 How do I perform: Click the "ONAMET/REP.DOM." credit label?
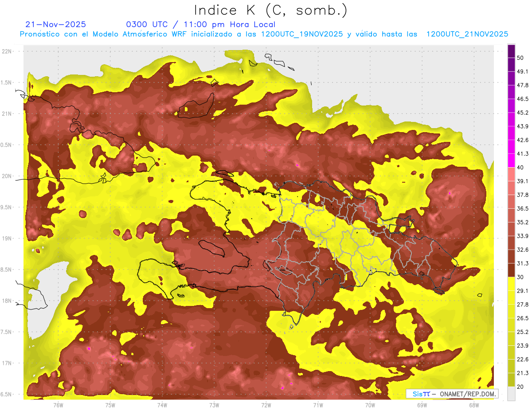point(468,394)
